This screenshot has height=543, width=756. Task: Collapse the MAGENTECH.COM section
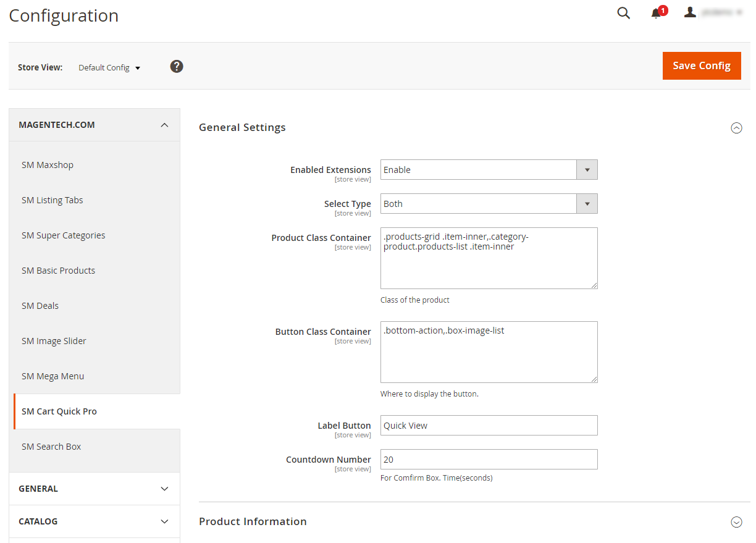(94, 125)
